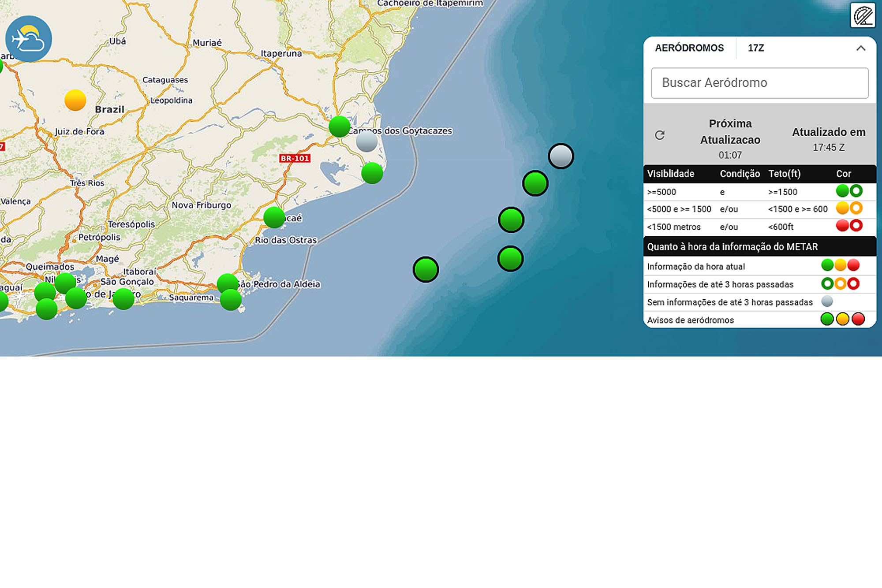The height and width of the screenshot is (588, 882).
Task: Select green marker beneath the São Gonçalo label
Action: click(x=123, y=299)
